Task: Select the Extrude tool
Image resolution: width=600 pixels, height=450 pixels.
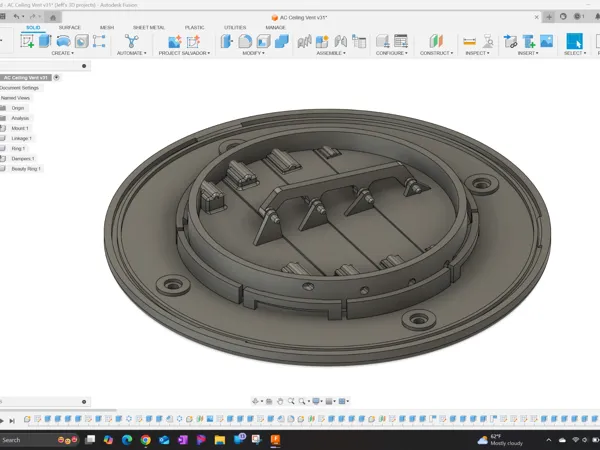Action: tap(45, 41)
